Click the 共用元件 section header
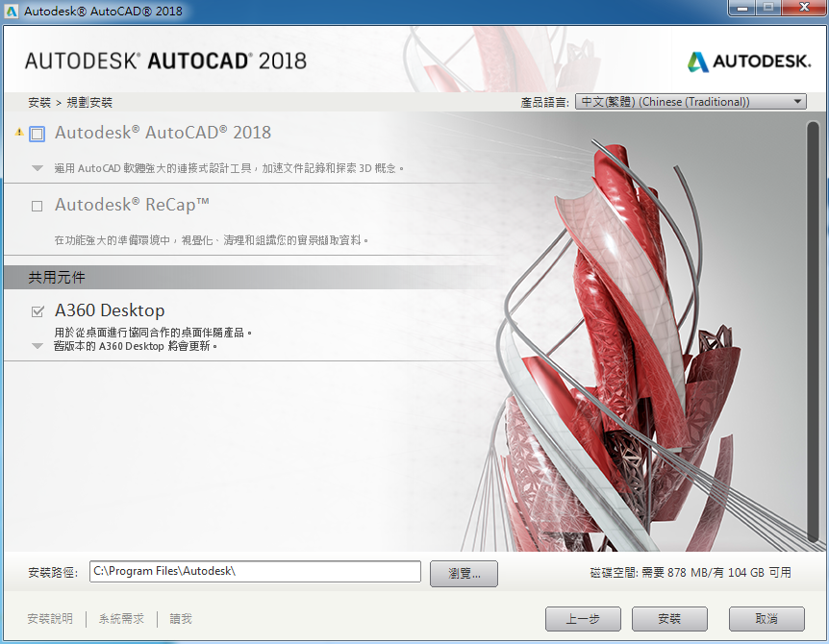Viewport: 829px width, 644px height. tap(57, 278)
